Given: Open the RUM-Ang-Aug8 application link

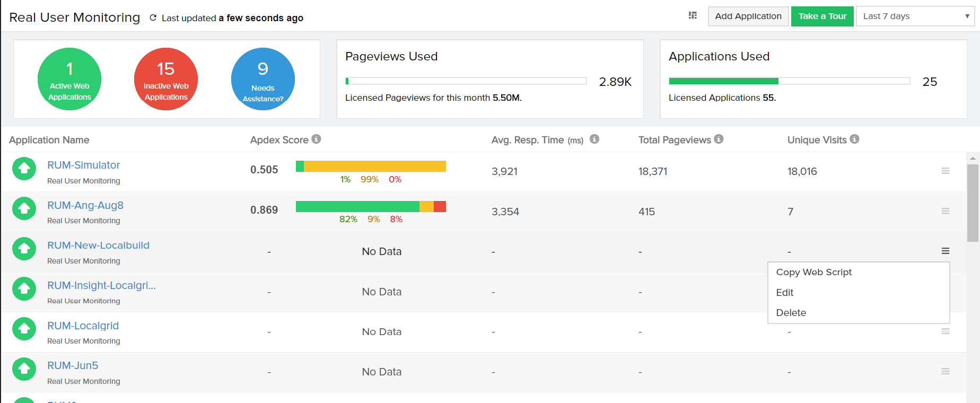Looking at the screenshot, I should click(x=85, y=205).
